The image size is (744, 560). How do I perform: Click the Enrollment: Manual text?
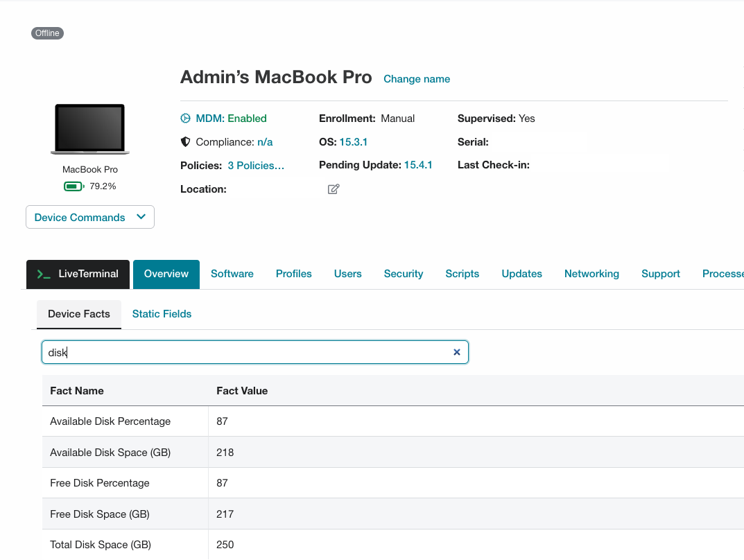[x=367, y=119]
